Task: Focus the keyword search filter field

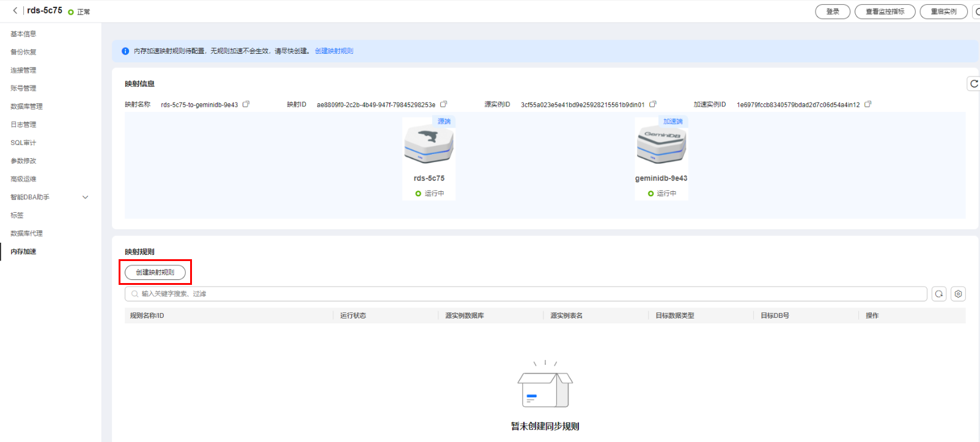Action: coord(526,294)
